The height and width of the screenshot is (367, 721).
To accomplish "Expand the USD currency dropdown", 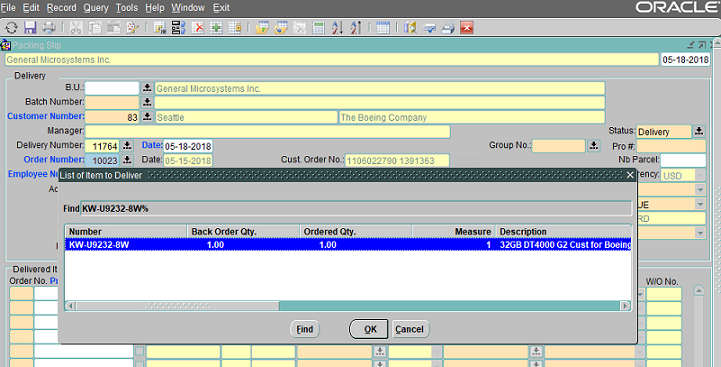I will click(x=700, y=175).
